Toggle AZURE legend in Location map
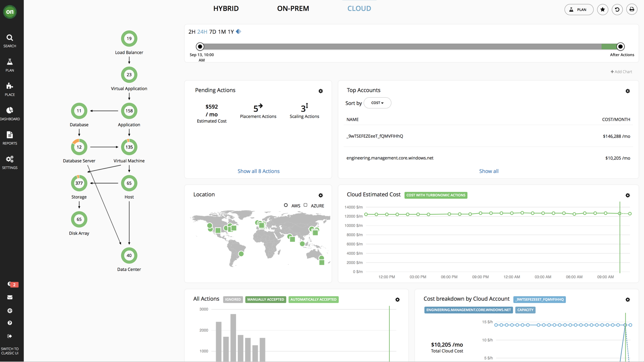This screenshot has height=362, width=644. 314,205
